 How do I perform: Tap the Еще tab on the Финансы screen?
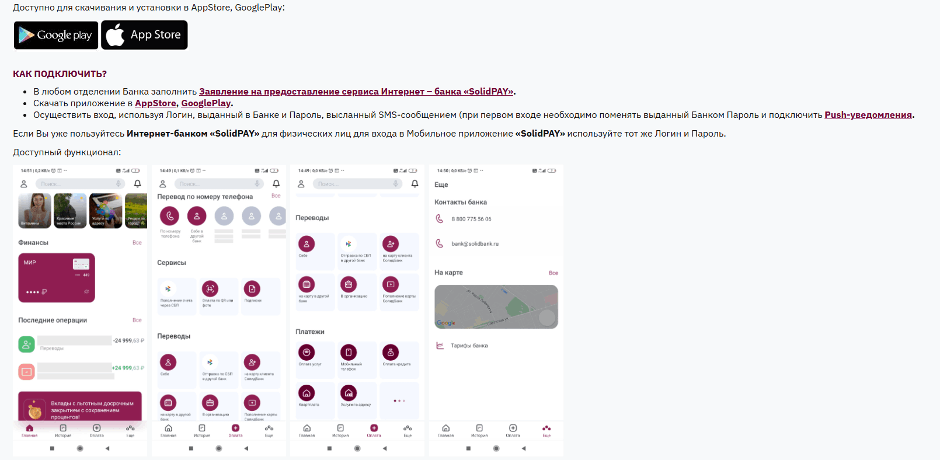(130, 431)
